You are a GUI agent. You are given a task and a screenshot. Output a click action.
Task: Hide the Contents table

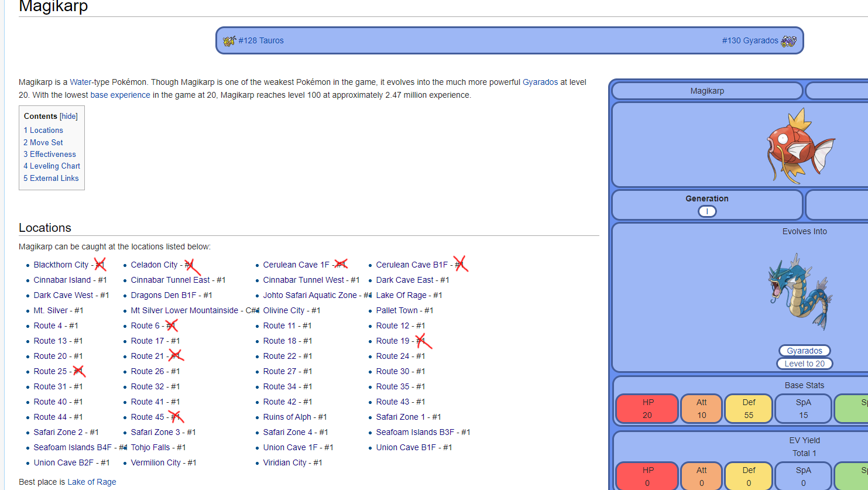[x=68, y=116]
